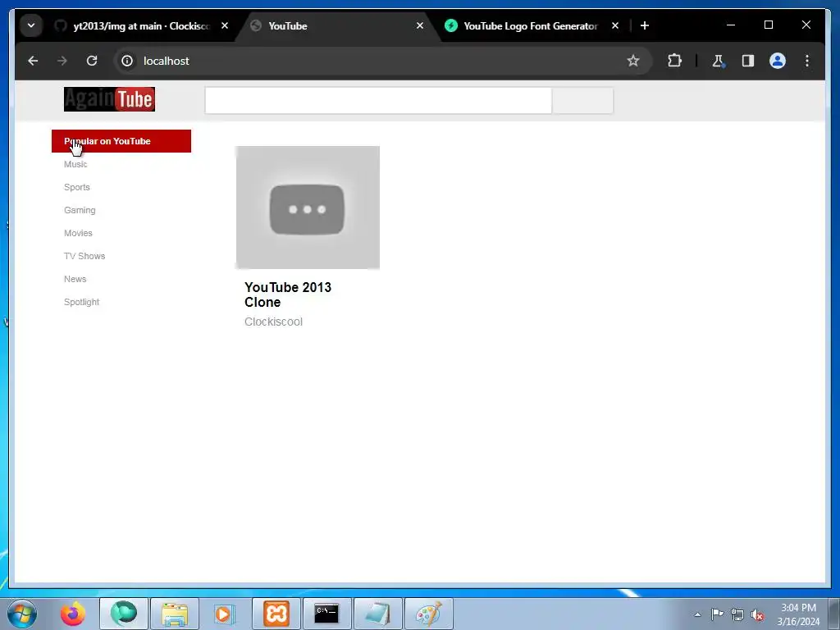Open the Chrome profile avatar
This screenshot has width=840, height=630.
tap(778, 61)
